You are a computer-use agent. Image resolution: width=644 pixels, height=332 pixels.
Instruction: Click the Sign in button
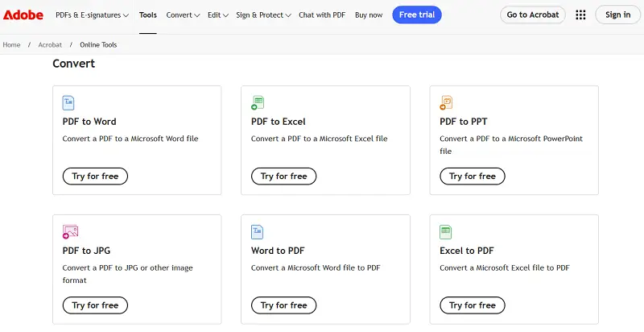[x=617, y=15]
